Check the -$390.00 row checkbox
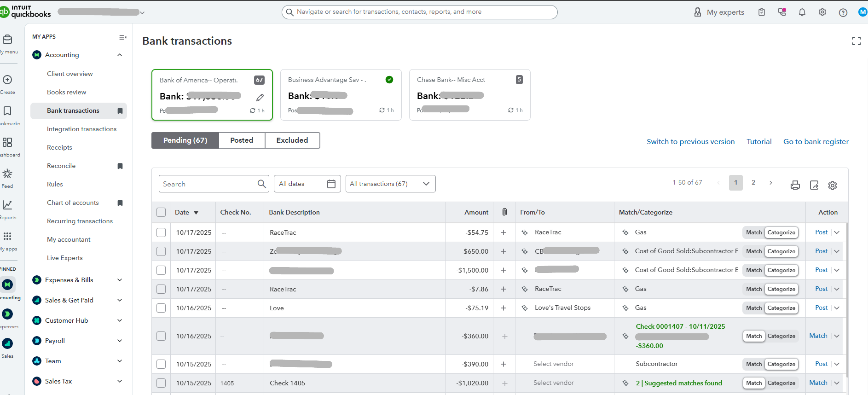 tap(161, 364)
